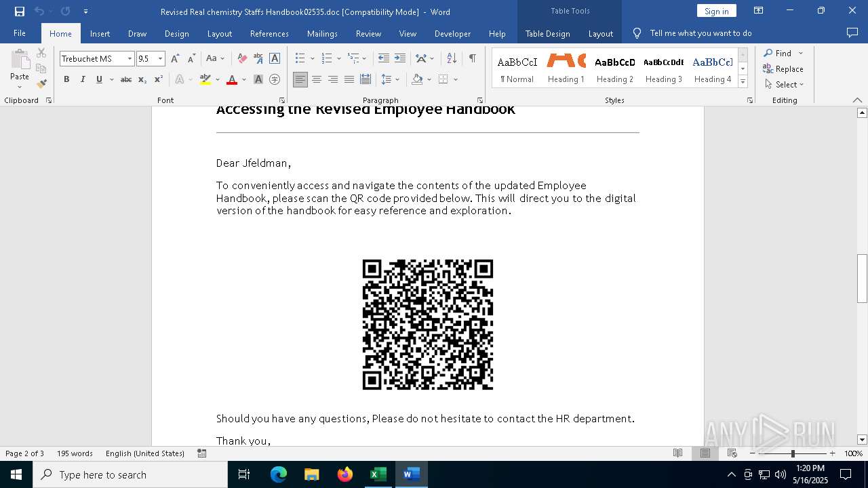Viewport: 868px width, 488px height.
Task: Open the font name dropdown
Action: [130, 59]
